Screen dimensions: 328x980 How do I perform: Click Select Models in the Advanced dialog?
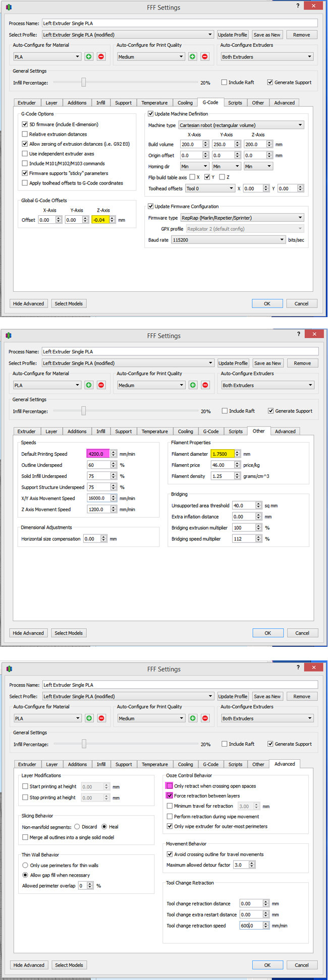69,965
